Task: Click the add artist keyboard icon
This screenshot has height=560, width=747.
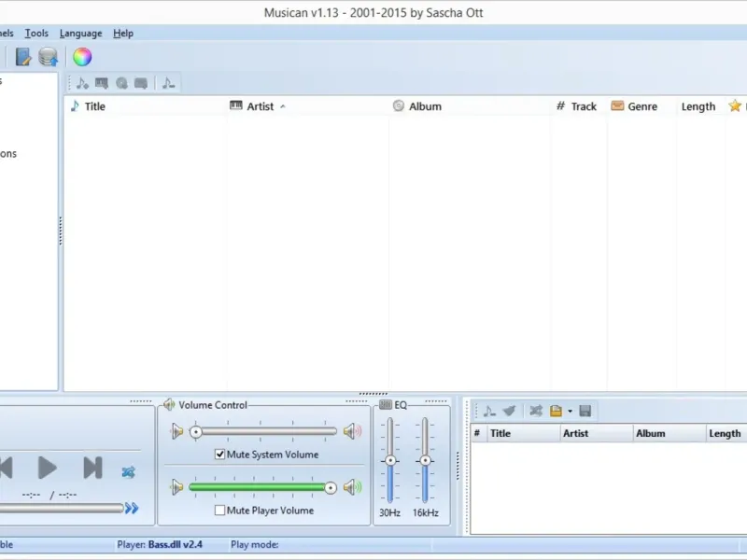Action: click(x=102, y=83)
